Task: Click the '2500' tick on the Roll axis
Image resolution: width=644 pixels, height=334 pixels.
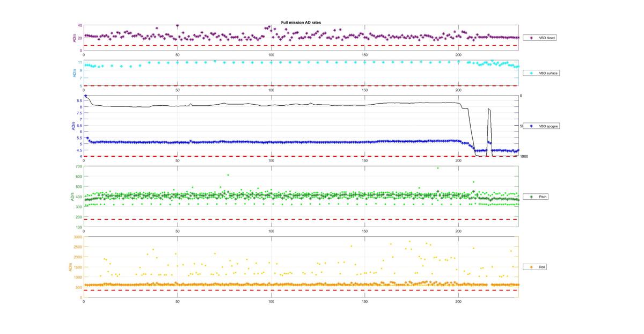Action: (78, 247)
